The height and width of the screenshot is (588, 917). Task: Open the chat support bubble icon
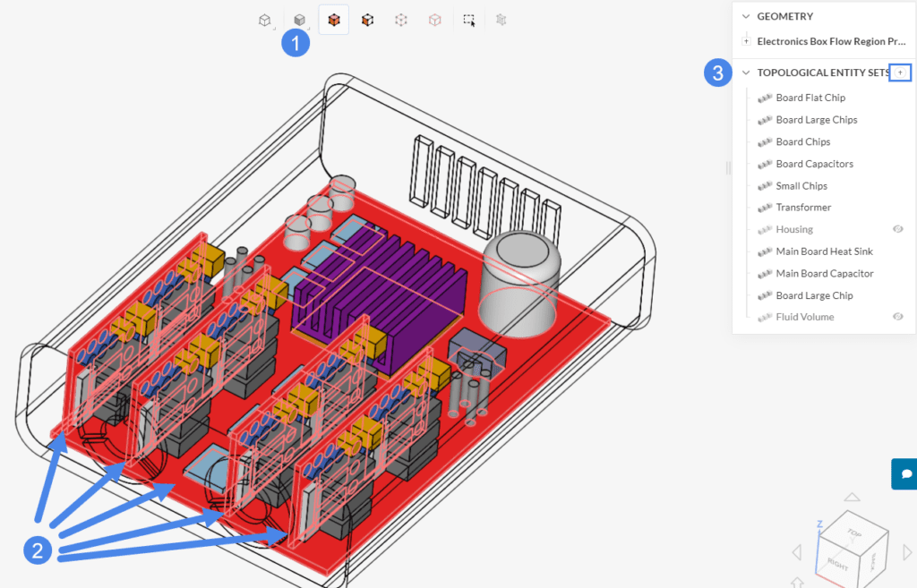tap(904, 473)
